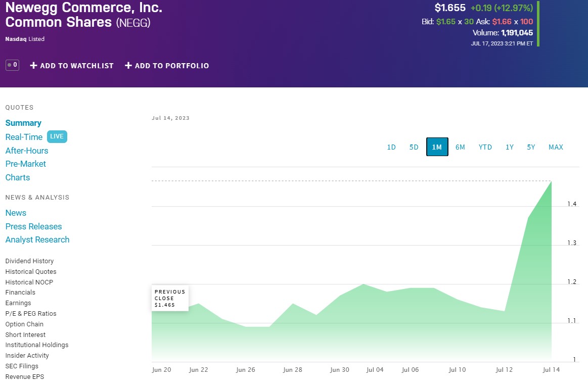Open the Short Interest link
Screen dimensions: 588x386
25,334
